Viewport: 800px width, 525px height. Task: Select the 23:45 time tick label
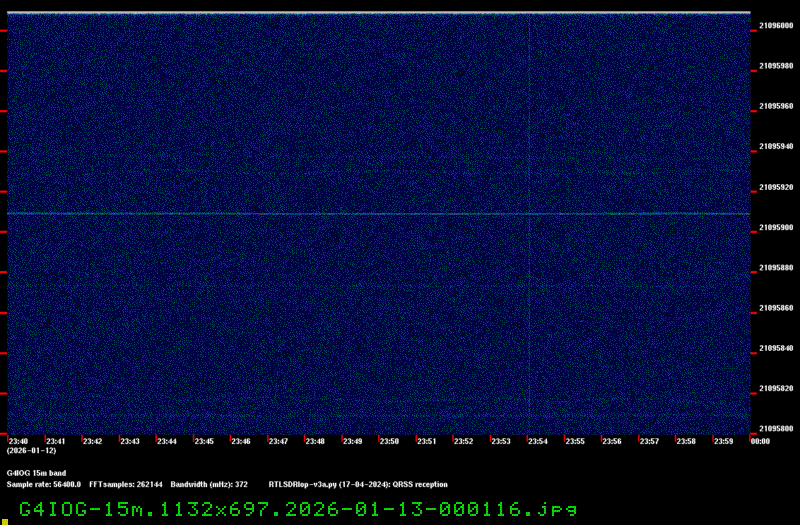tap(204, 441)
